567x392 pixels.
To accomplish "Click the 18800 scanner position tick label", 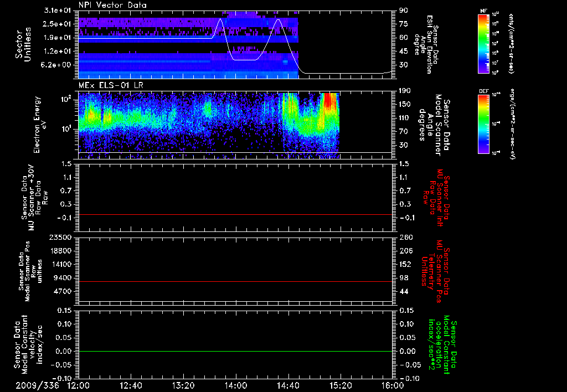I will [x=60, y=251].
